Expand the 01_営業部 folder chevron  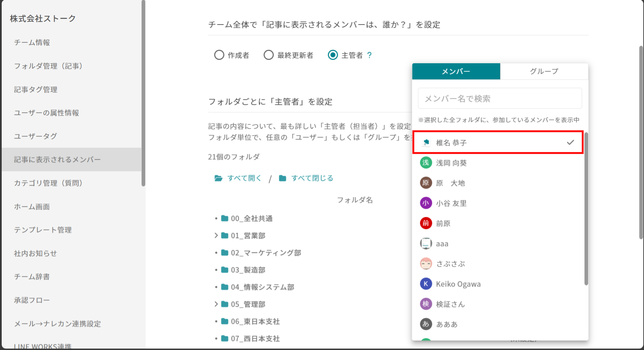(216, 236)
